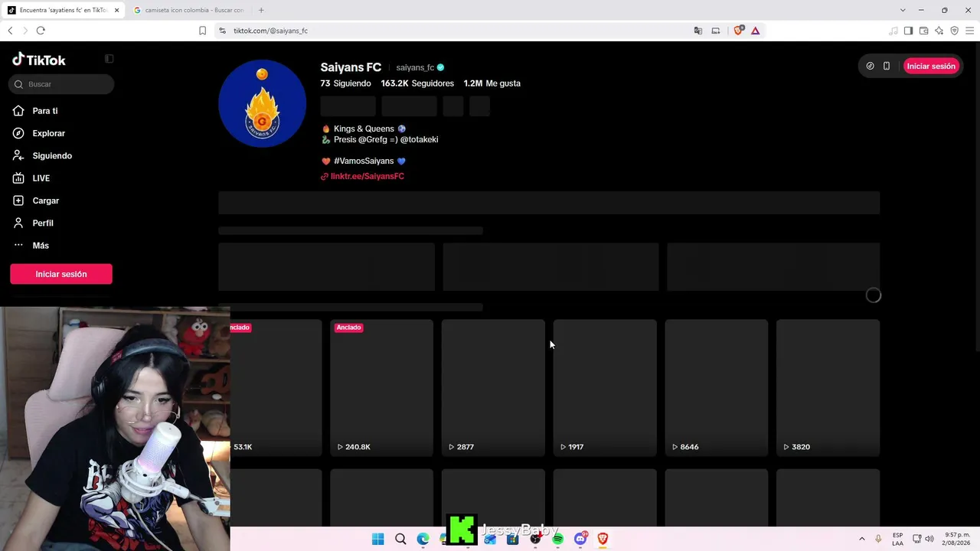
Task: Open the @Grefg mention in the bio
Action: click(x=373, y=140)
